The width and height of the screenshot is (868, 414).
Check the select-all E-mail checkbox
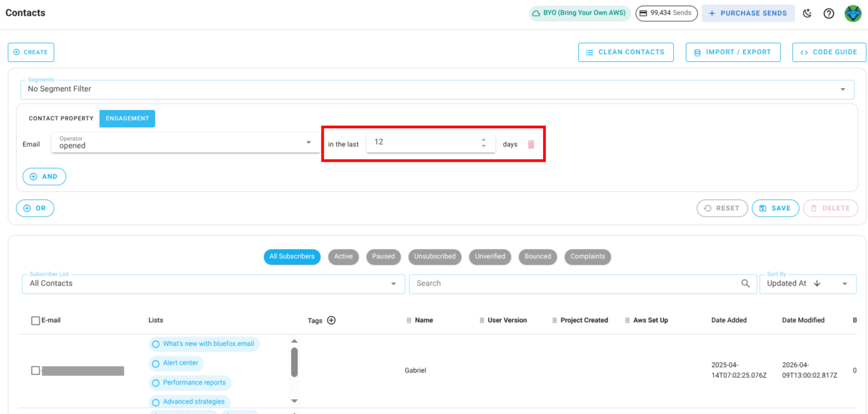[35, 321]
